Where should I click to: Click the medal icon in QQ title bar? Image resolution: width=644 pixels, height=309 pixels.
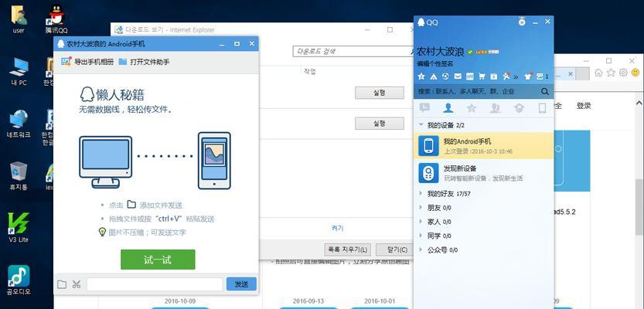tap(522, 22)
